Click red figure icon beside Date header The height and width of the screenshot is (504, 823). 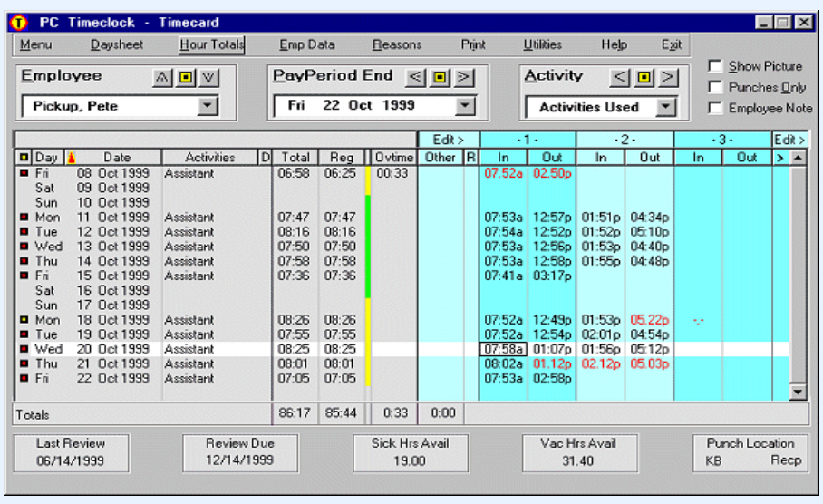pyautogui.click(x=72, y=157)
